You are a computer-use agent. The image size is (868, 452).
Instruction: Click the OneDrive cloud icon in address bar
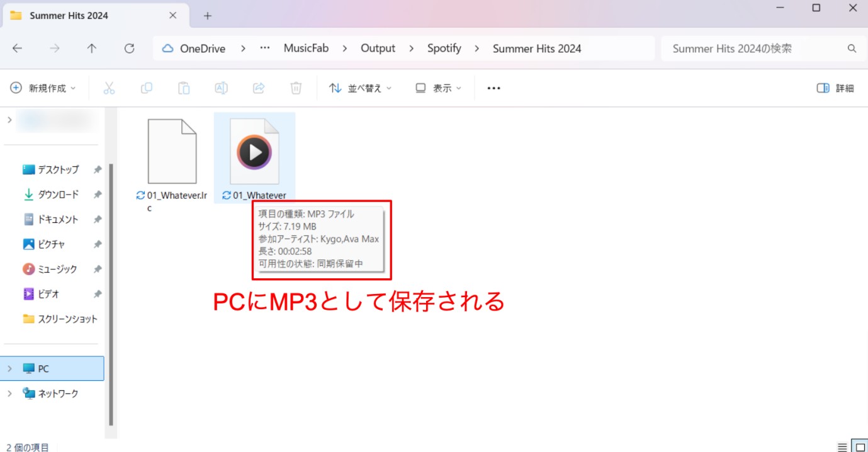point(167,48)
